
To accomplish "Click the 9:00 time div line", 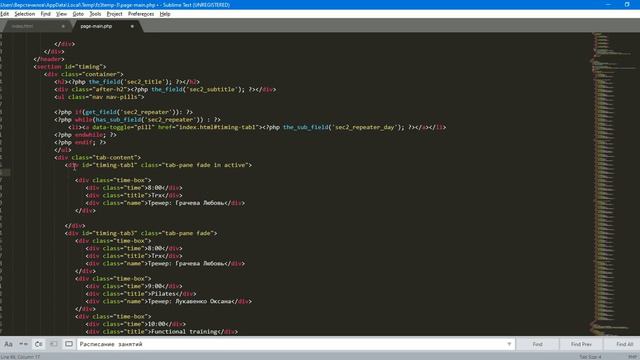I will click(x=134, y=286).
